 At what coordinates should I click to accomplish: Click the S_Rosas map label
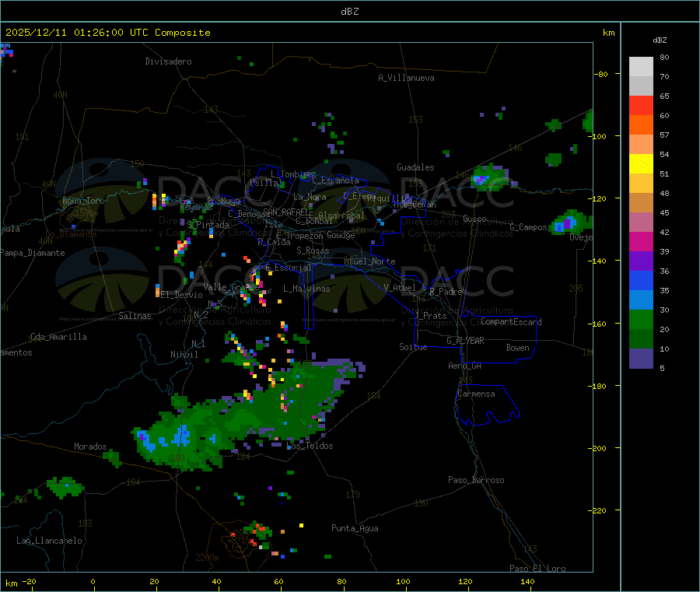[x=313, y=250]
